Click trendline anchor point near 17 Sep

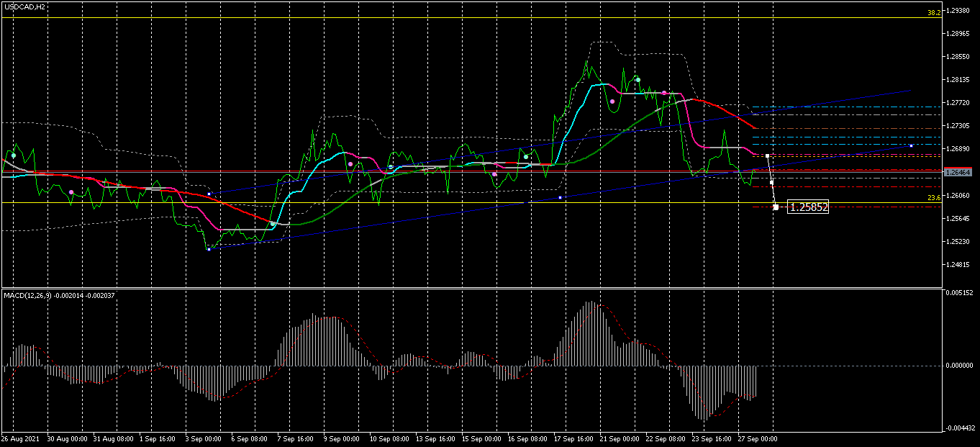tap(560, 198)
